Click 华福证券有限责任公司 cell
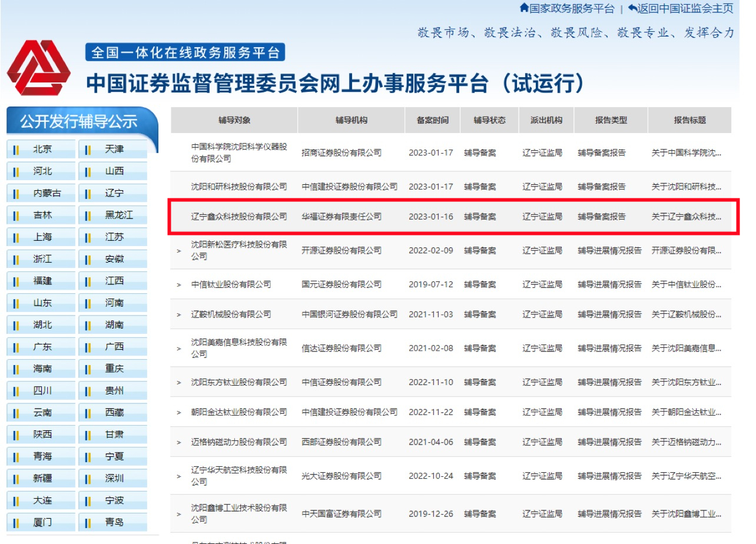 pyautogui.click(x=341, y=217)
